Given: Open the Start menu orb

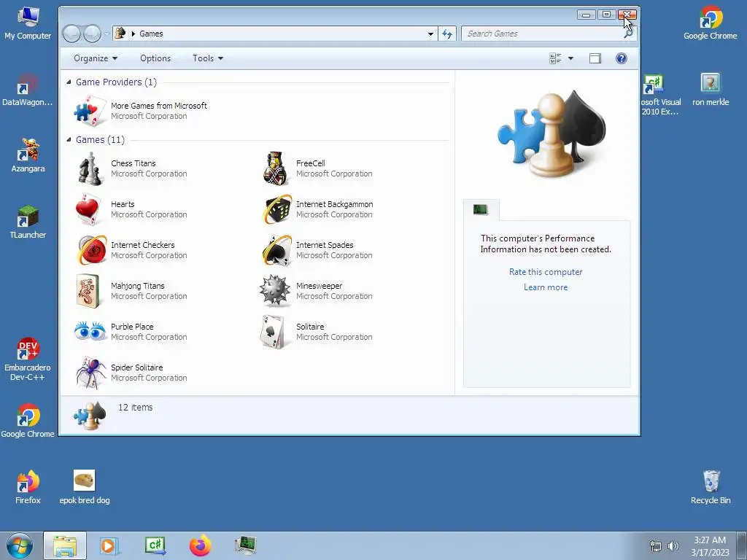Looking at the screenshot, I should tap(19, 545).
